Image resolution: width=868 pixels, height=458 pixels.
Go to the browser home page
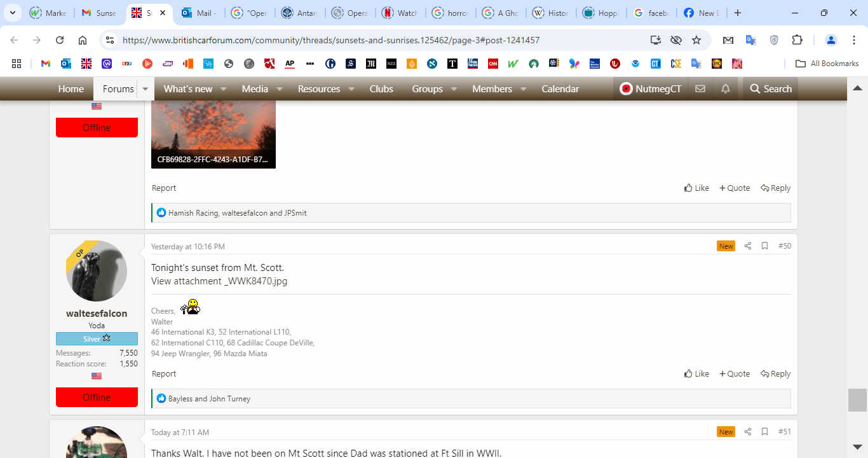click(x=83, y=40)
